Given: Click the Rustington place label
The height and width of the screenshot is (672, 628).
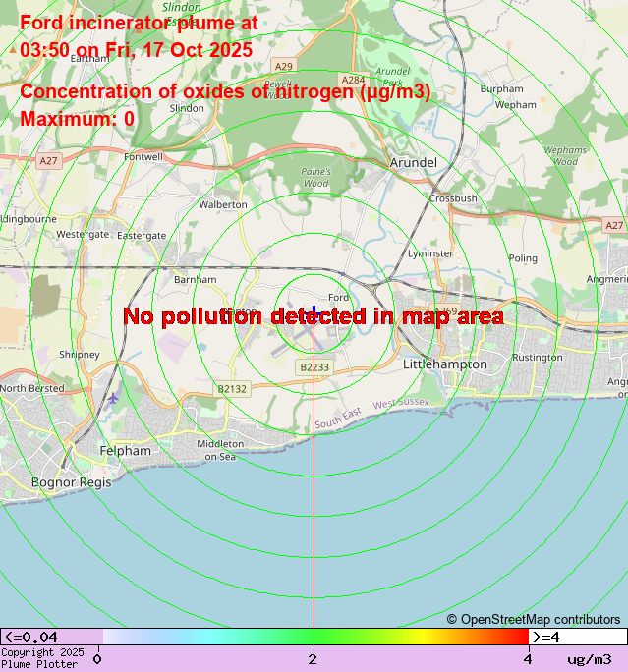Looking at the screenshot, I should coord(538,358).
